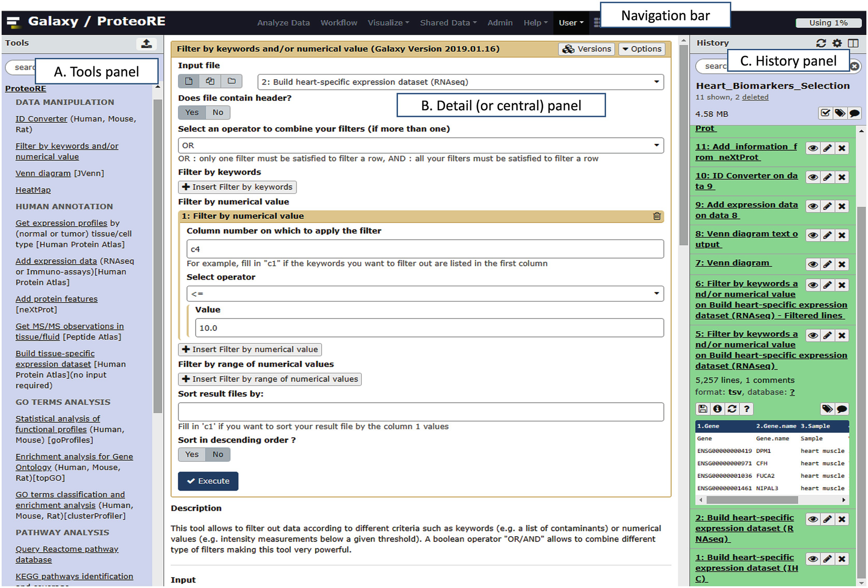Image resolution: width=868 pixels, height=588 pixels.
Task: Open the Input file dataset dropdown
Action: (x=461, y=82)
